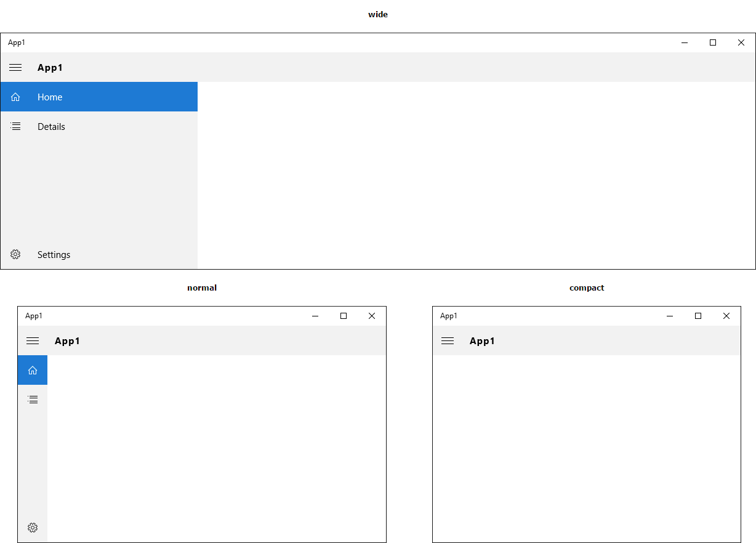Open the Settings gear in the normal window
Viewport: 756px width, 543px height.
coord(33,528)
